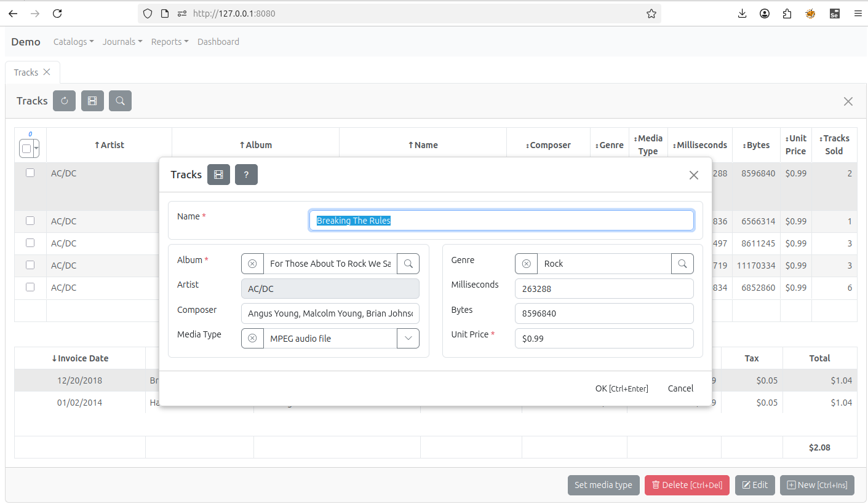Viewport: 868px width, 504px height.
Task: Open the Dashboard menu item
Action: coord(218,42)
